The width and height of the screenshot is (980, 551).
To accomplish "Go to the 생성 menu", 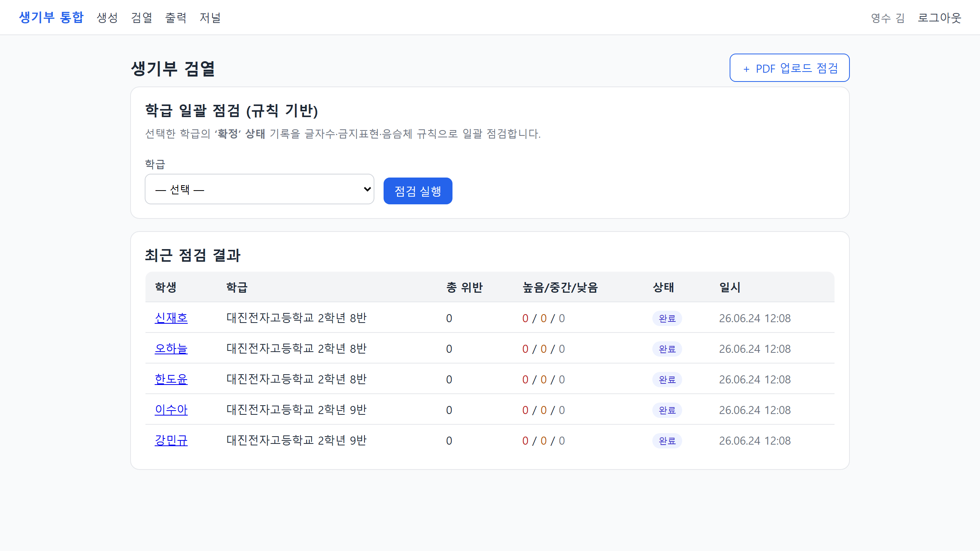I will click(107, 18).
